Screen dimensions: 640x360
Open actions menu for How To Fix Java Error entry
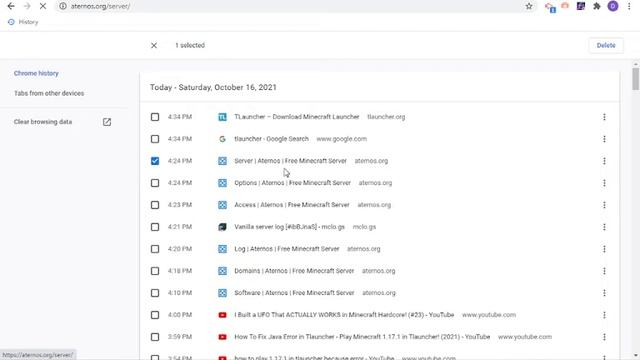604,337
